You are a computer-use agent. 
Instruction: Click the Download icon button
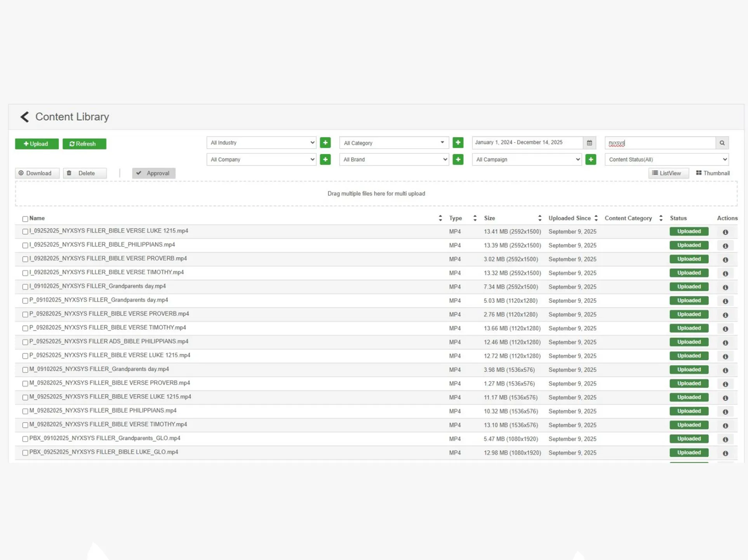(37, 173)
